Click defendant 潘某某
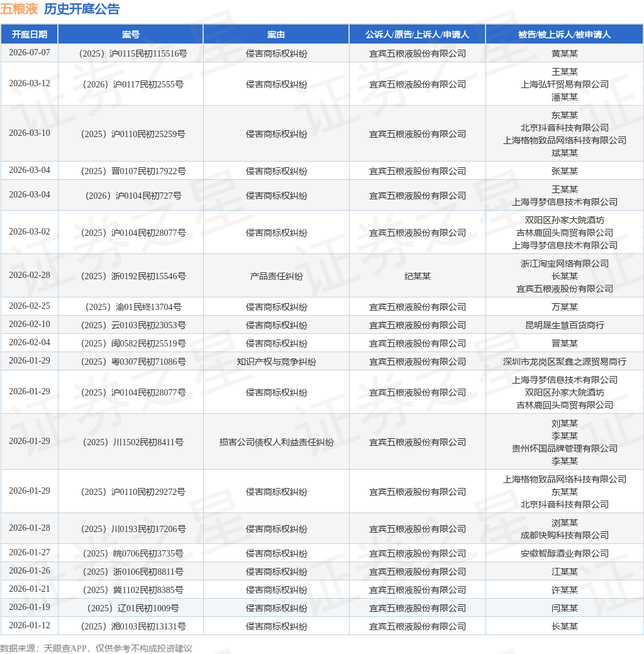Screen dimensions: 644x654 point(564,97)
